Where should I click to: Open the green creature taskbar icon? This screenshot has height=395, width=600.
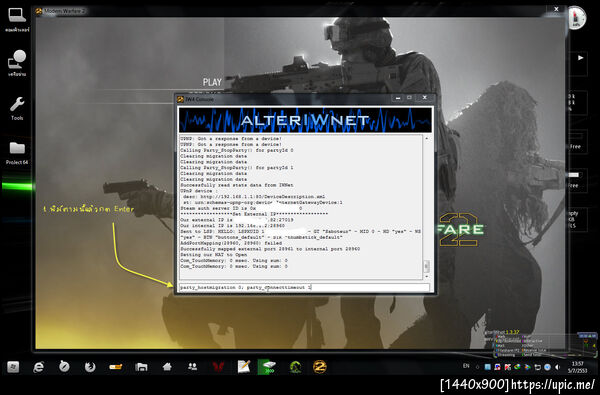coord(295,367)
